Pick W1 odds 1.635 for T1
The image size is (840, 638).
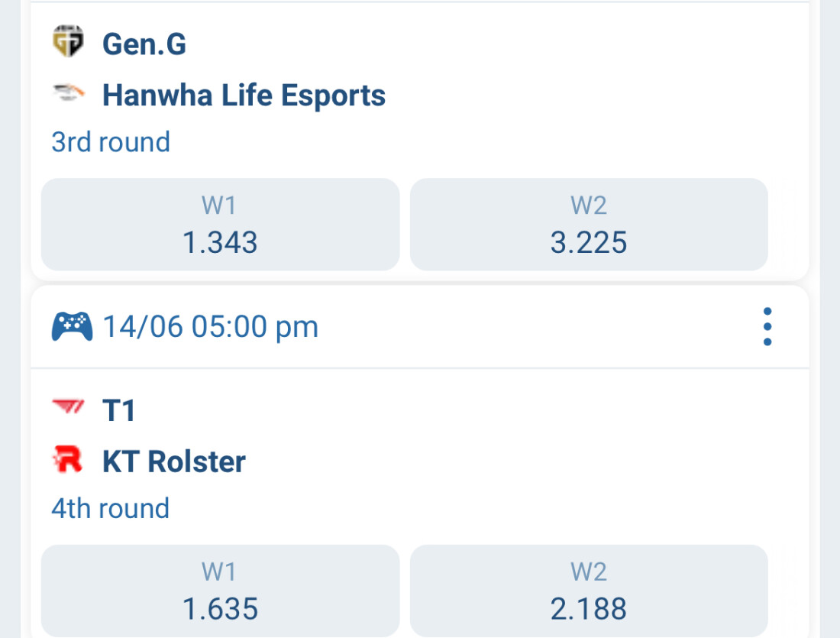pos(220,591)
